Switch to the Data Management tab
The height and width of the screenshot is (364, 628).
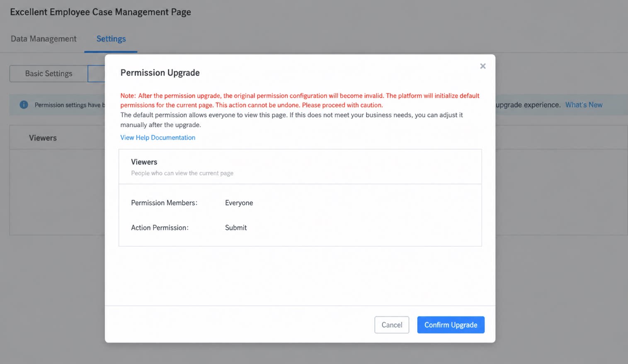coord(44,39)
